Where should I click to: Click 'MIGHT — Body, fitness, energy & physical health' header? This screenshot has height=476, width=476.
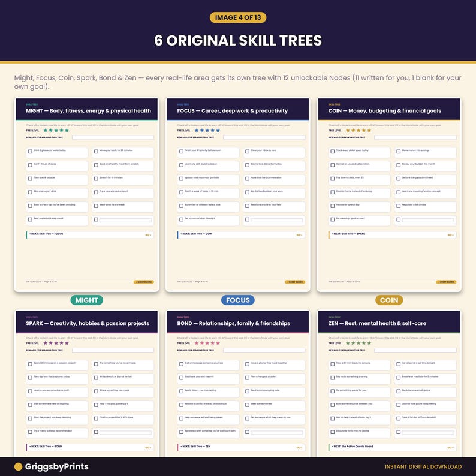88,111
